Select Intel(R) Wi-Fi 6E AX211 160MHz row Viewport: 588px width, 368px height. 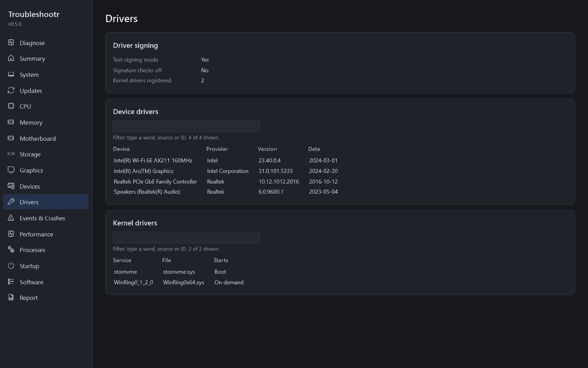click(x=226, y=161)
